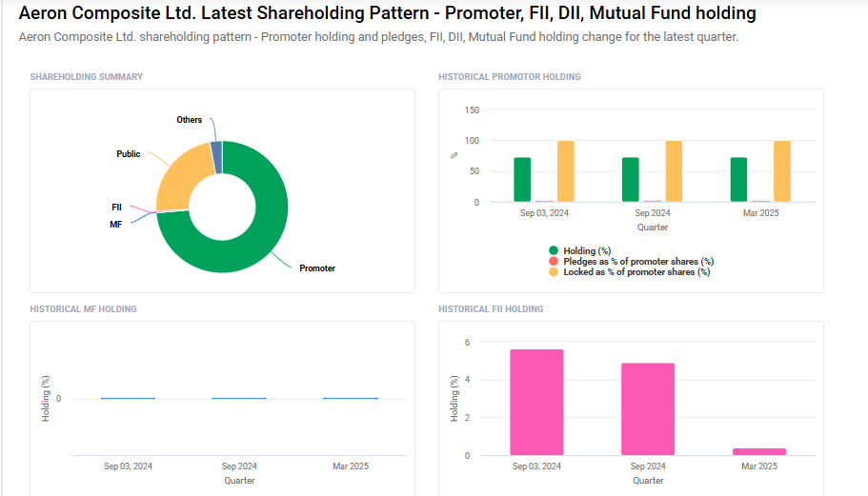Click Mar 2025 axis label in promoter chart
Image resolution: width=868 pixels, height=496 pixels.
tap(760, 213)
